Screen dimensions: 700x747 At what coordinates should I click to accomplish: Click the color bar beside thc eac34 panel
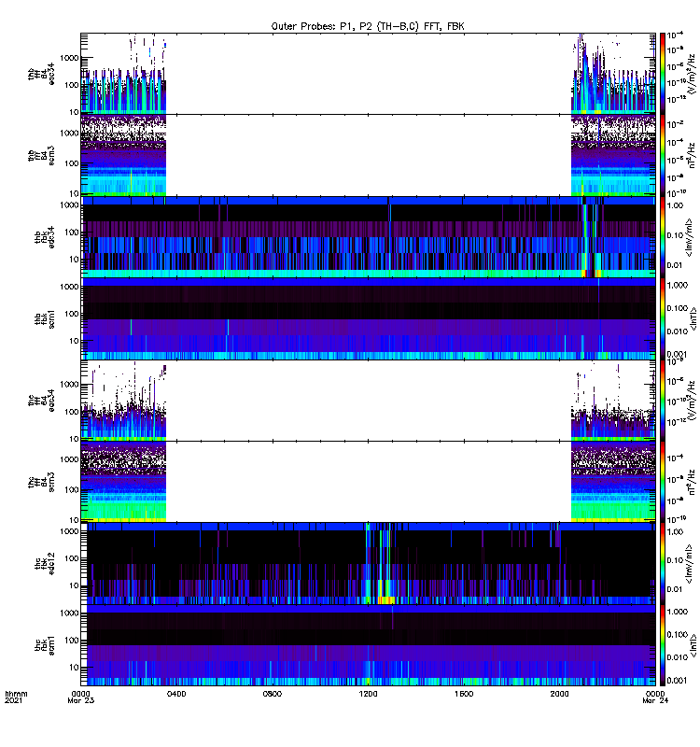tap(663, 401)
